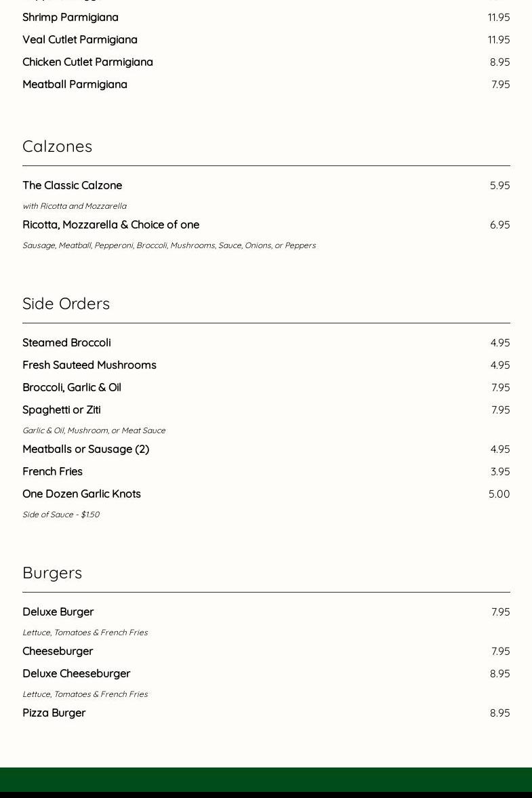Select The Classic Calzone item
Viewport: 532px width, 798px height.
[72, 185]
